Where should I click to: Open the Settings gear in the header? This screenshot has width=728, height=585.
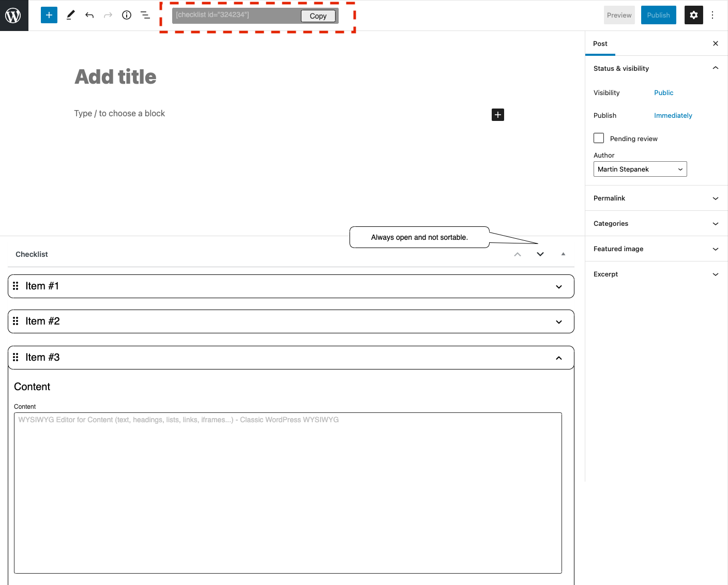[693, 15]
